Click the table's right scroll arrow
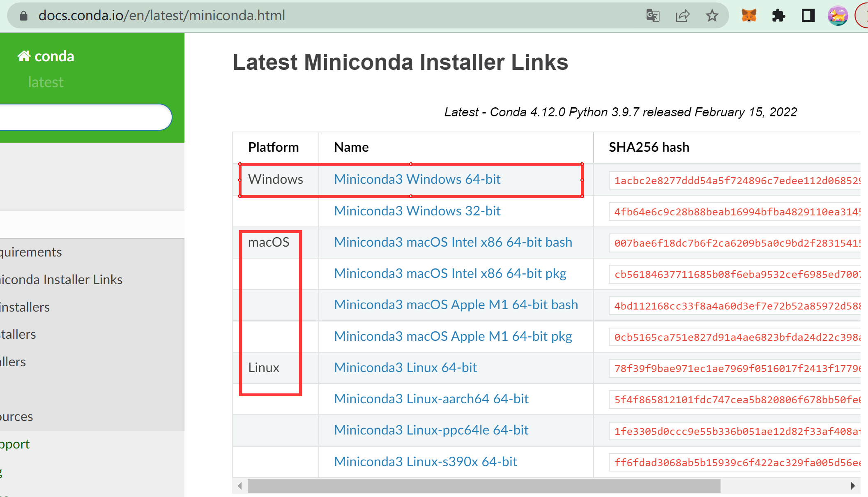 (x=853, y=486)
